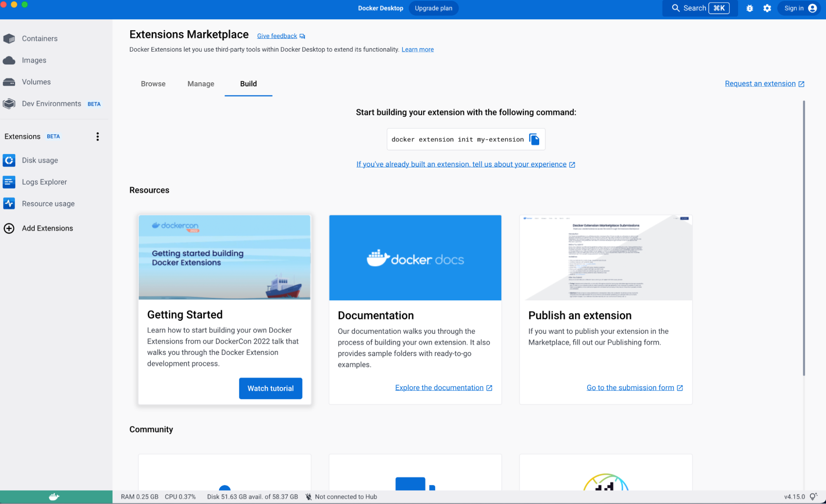Click the Dev Environments icon
826x504 pixels.
[x=10, y=103]
